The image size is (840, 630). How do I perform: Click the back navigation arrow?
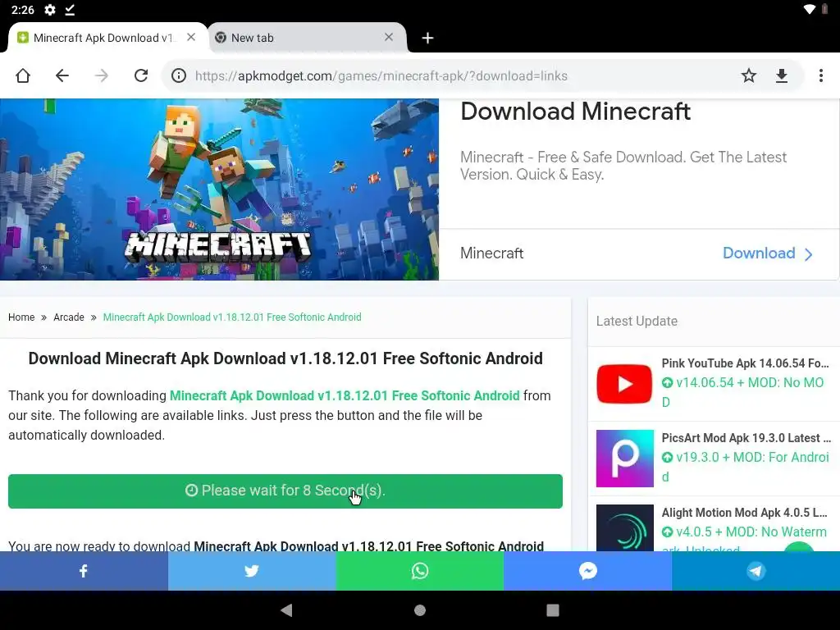point(62,75)
